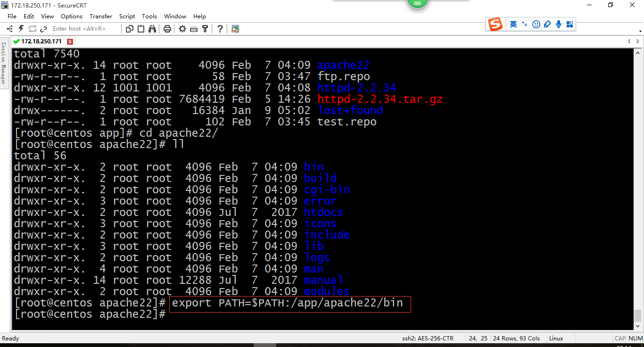The width and height of the screenshot is (644, 347).
Task: Click the green checkmark on session tab
Action: (x=17, y=41)
